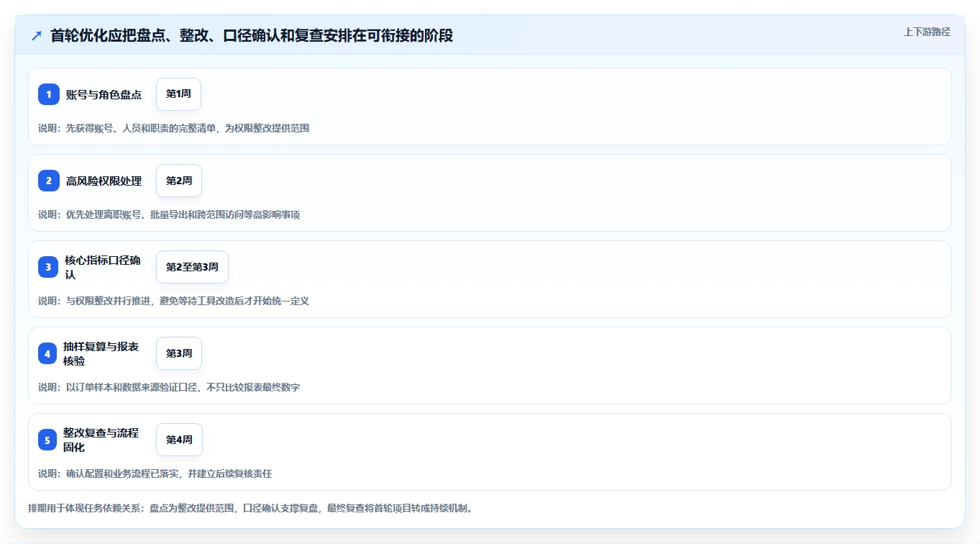Click the number 2 step badge
Screen dimensions: 980x544
[49, 181]
